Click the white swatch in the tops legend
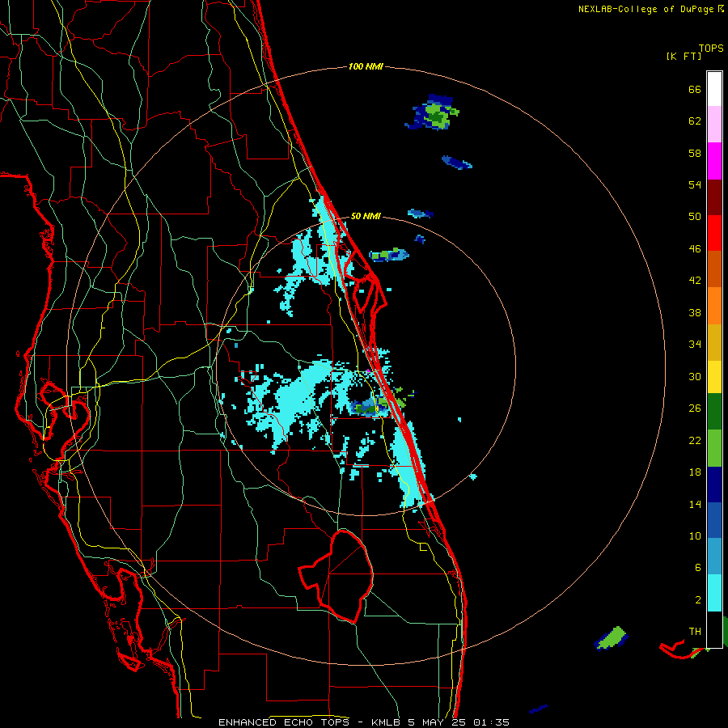This screenshot has height=728, width=728. (714, 89)
